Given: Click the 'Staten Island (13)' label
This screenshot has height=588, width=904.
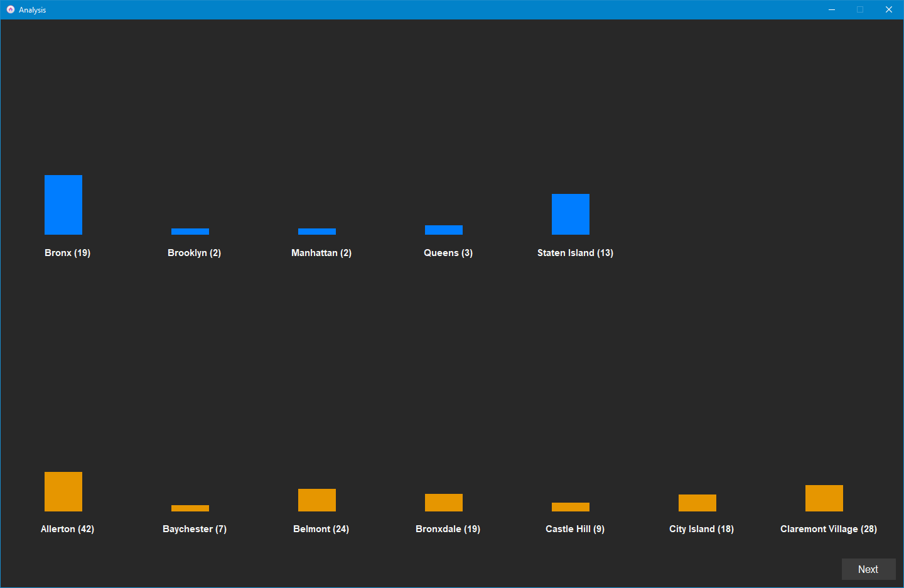Looking at the screenshot, I should coord(575,253).
